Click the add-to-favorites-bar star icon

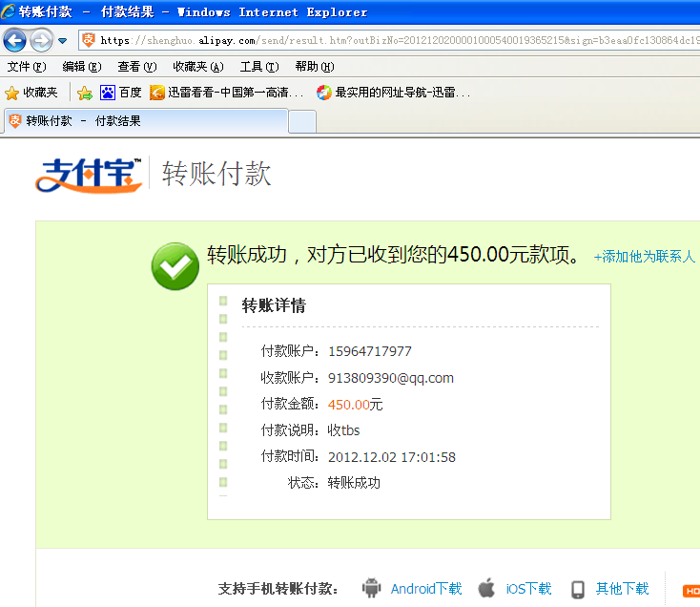click(85, 93)
